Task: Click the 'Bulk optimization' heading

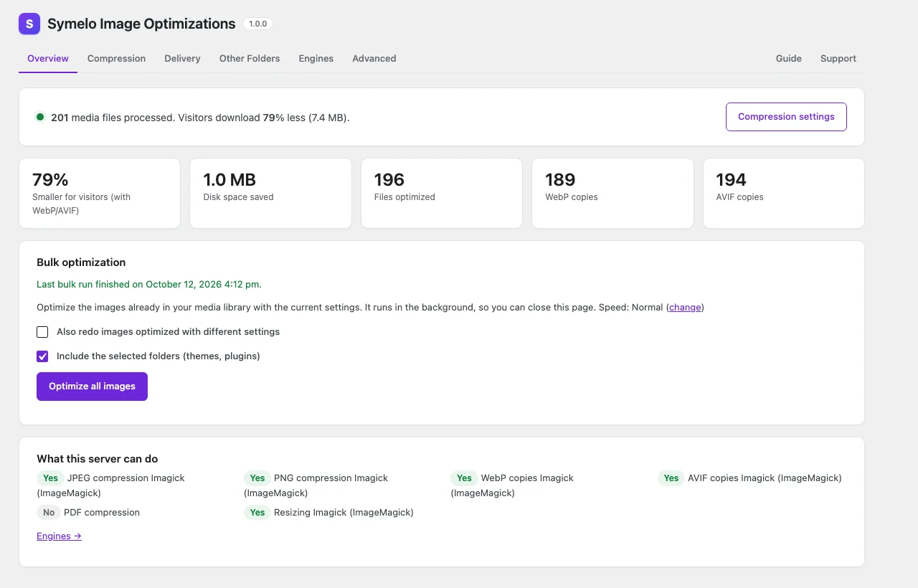Action: pos(81,262)
